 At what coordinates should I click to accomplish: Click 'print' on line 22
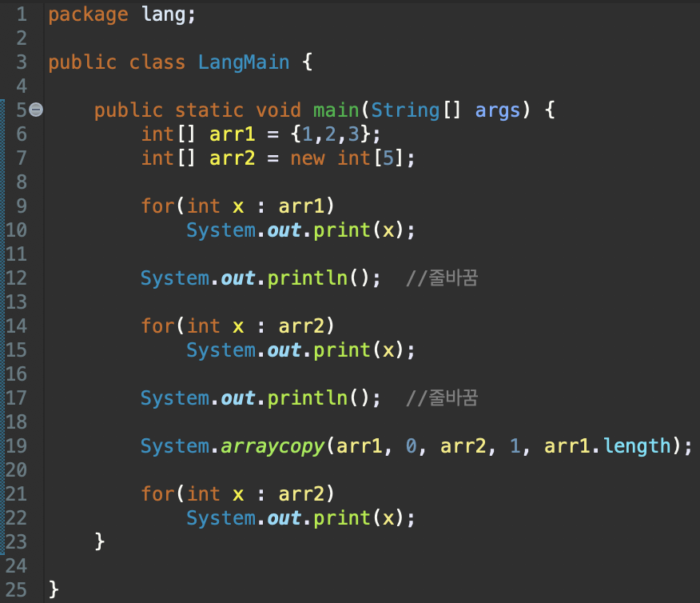click(342, 517)
